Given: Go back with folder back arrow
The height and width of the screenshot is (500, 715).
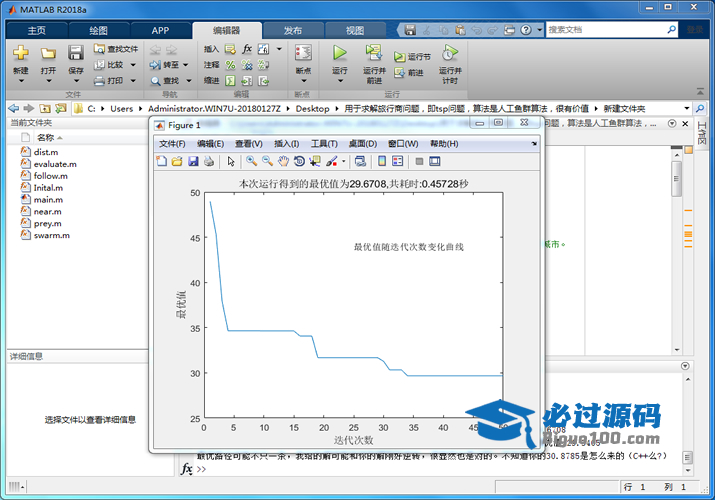Looking at the screenshot, I should click(14, 108).
